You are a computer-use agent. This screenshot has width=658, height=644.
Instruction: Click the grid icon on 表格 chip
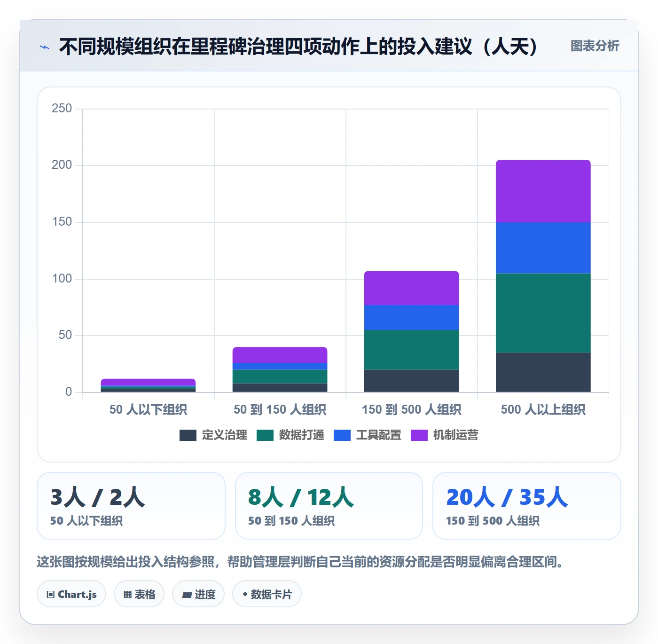[127, 595]
